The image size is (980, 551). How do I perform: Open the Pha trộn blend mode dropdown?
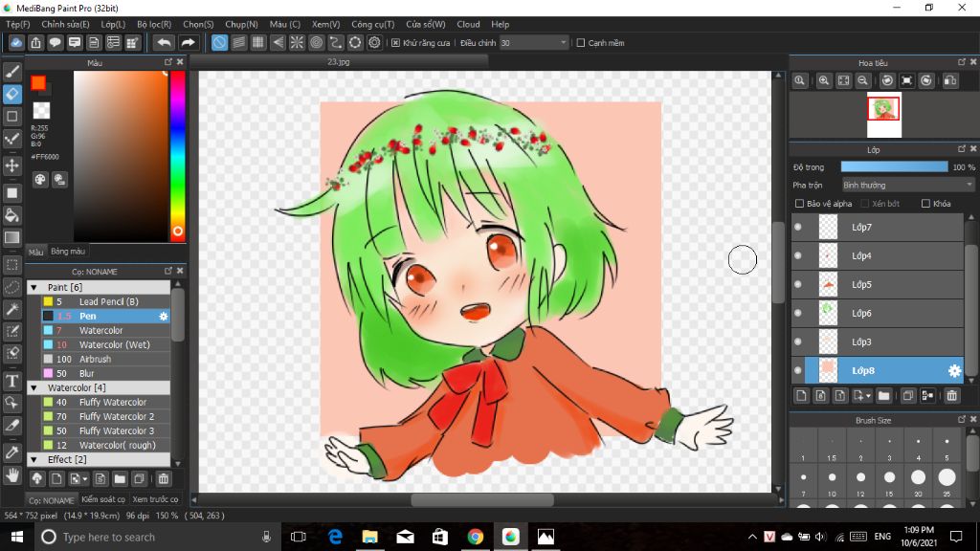click(x=907, y=186)
